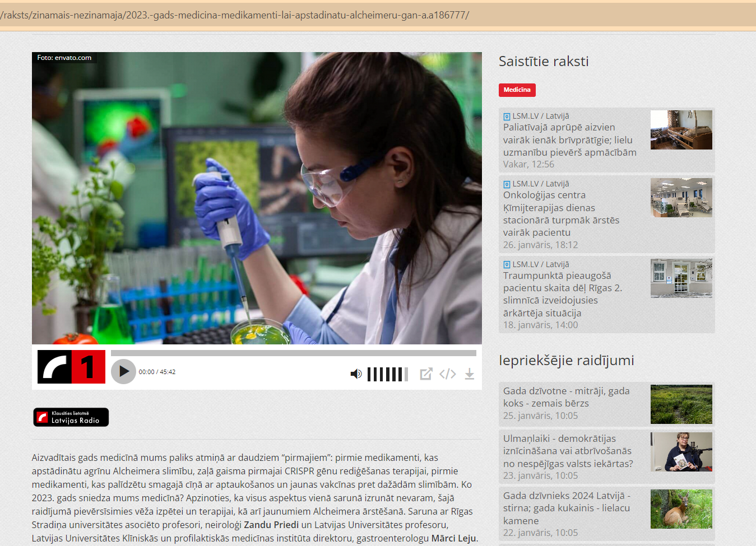Screen dimensions: 756x546
Task: Open article about Paliatīvajā aprūpē brīvprātīgie
Action: (570, 140)
